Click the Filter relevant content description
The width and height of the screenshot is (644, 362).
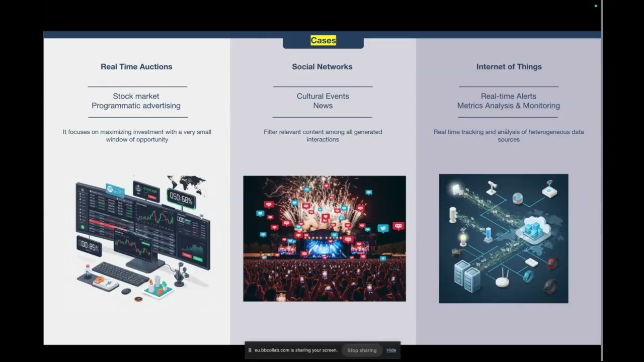point(323,136)
